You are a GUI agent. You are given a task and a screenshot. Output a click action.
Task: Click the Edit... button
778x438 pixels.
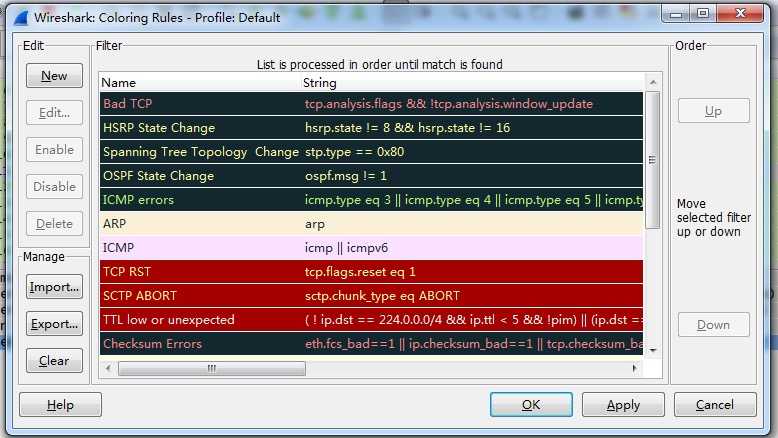click(x=54, y=113)
